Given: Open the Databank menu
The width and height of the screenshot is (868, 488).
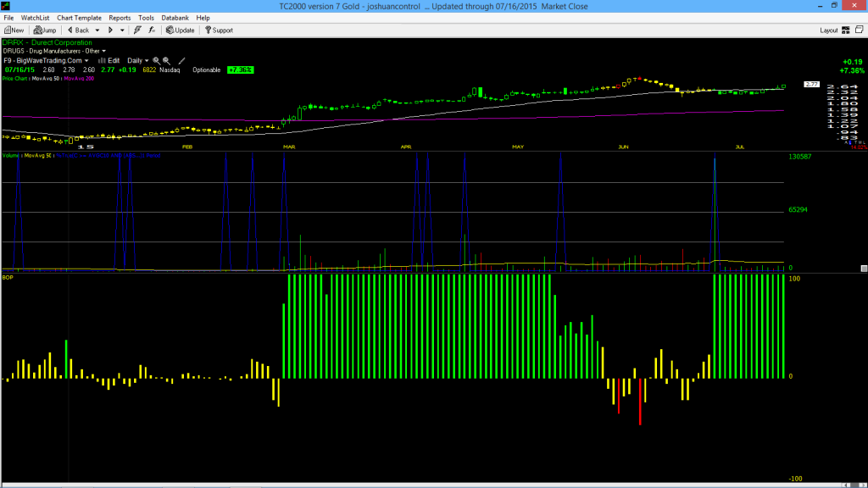Looking at the screenshot, I should (175, 18).
